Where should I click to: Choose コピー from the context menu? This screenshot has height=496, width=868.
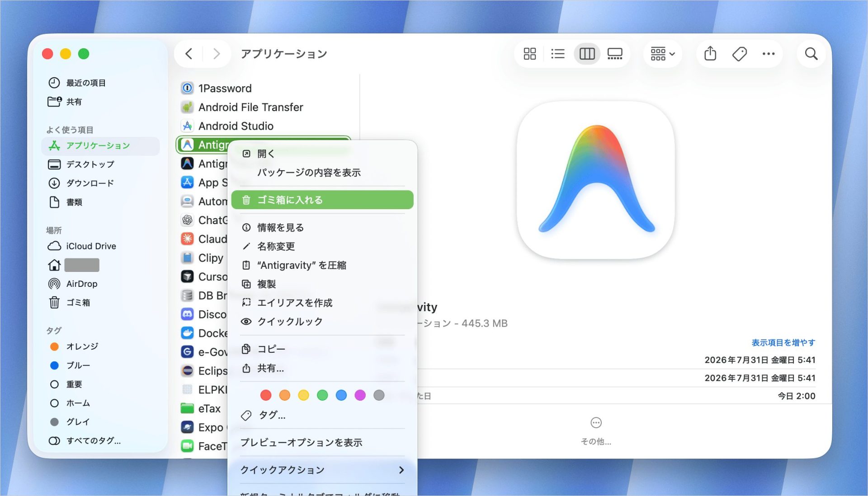click(x=322, y=349)
